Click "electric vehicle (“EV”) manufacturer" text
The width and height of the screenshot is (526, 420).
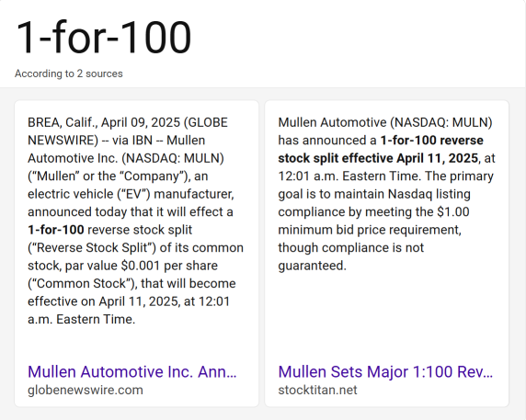131,194
